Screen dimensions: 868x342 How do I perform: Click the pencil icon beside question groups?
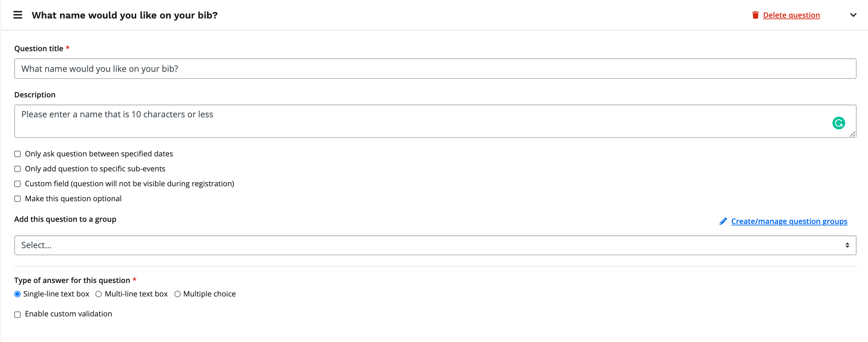click(x=723, y=221)
